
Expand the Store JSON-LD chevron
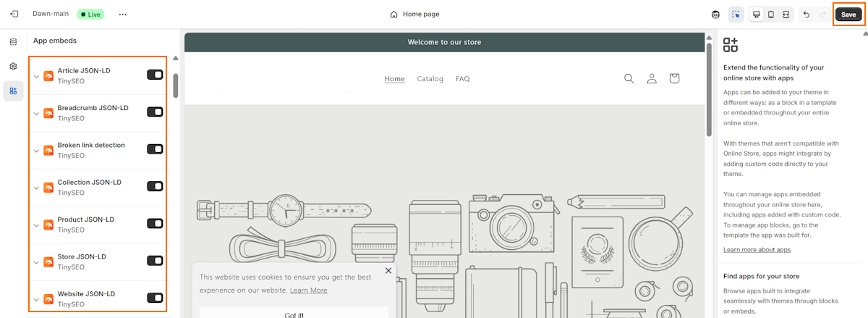36,262
